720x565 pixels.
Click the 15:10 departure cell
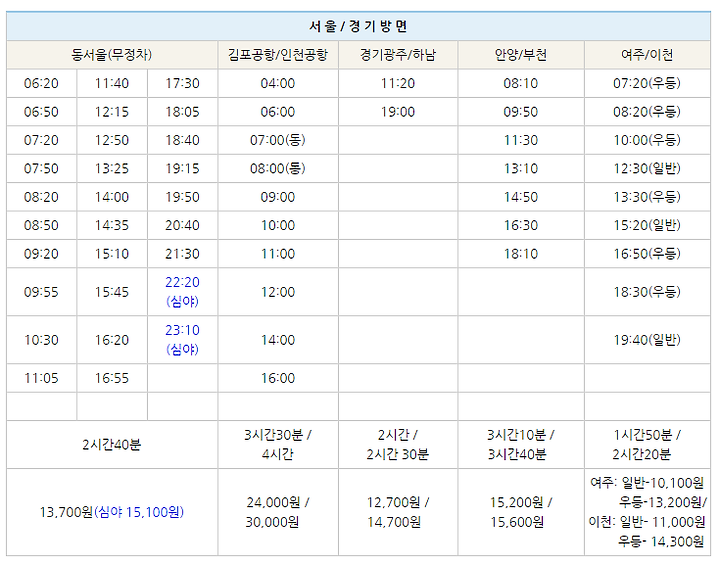tap(112, 254)
